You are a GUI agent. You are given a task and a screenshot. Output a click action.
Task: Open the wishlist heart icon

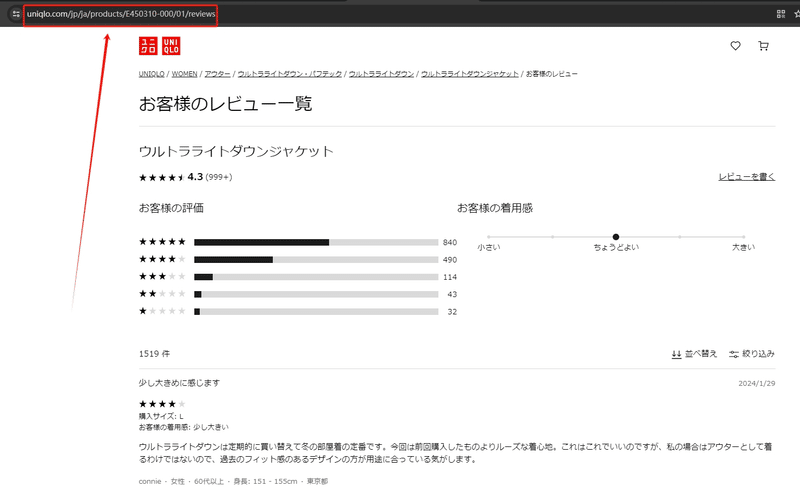(735, 46)
